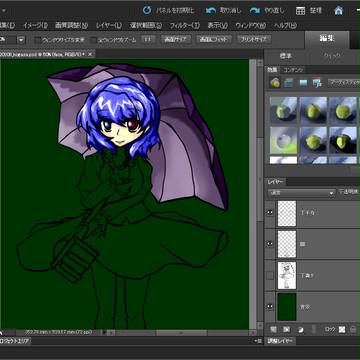
Task: Select the クイック (Quick) edit mode tab
Action: 332,56
